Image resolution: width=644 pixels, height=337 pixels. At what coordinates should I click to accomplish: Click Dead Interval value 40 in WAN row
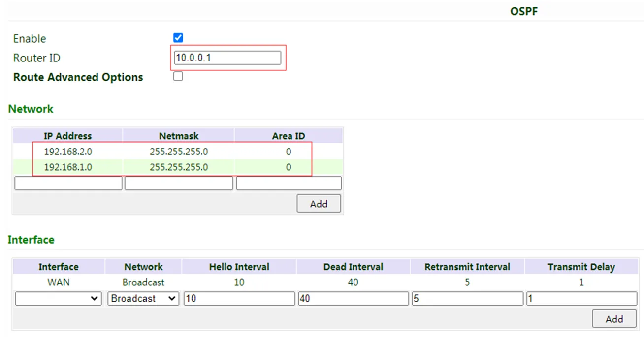[x=353, y=282]
